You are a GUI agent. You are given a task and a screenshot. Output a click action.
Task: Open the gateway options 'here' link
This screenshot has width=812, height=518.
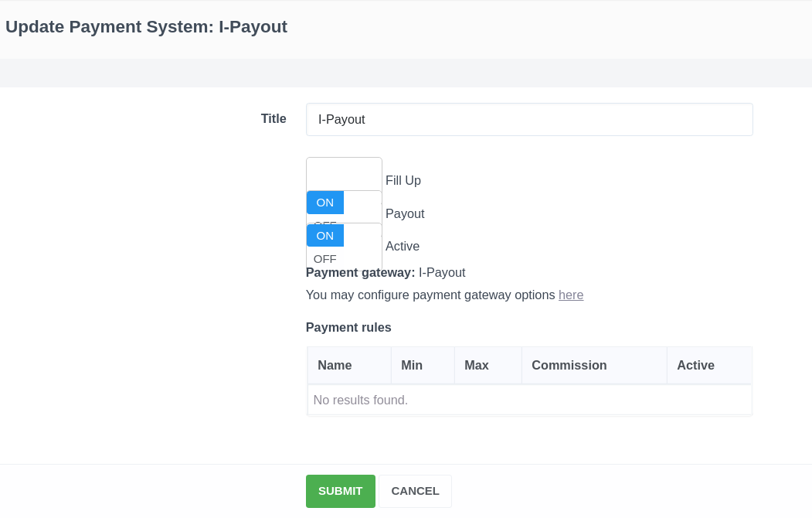coord(571,295)
